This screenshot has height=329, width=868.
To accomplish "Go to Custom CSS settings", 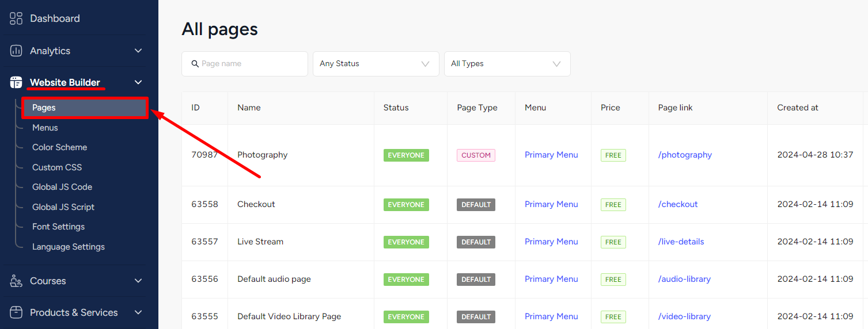I will click(x=57, y=167).
